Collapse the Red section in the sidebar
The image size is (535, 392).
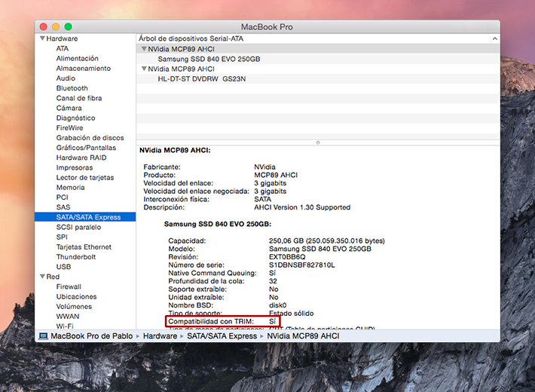pyautogui.click(x=42, y=277)
